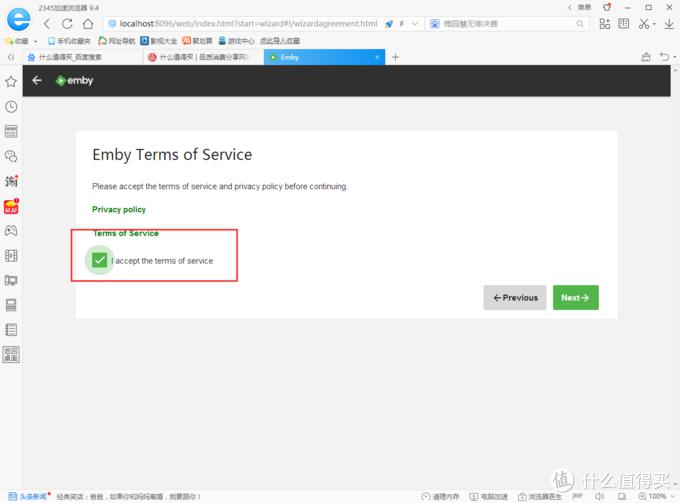
Task: Click into the localhost address bar
Action: click(248, 24)
